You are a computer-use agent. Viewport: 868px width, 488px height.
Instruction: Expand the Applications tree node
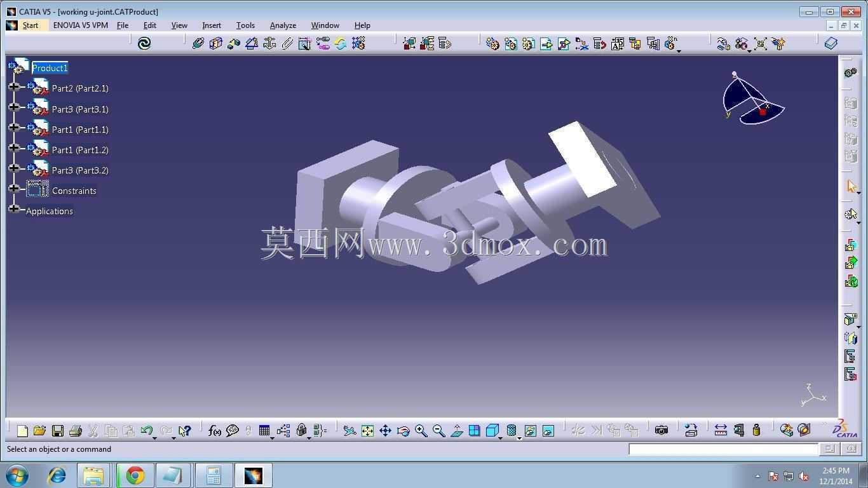coord(14,209)
